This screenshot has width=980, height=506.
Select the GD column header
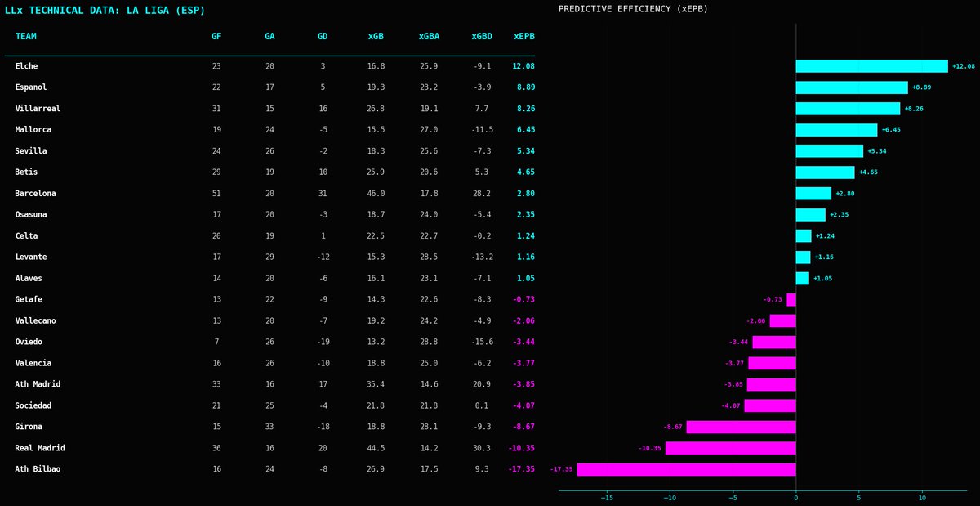tap(323, 37)
